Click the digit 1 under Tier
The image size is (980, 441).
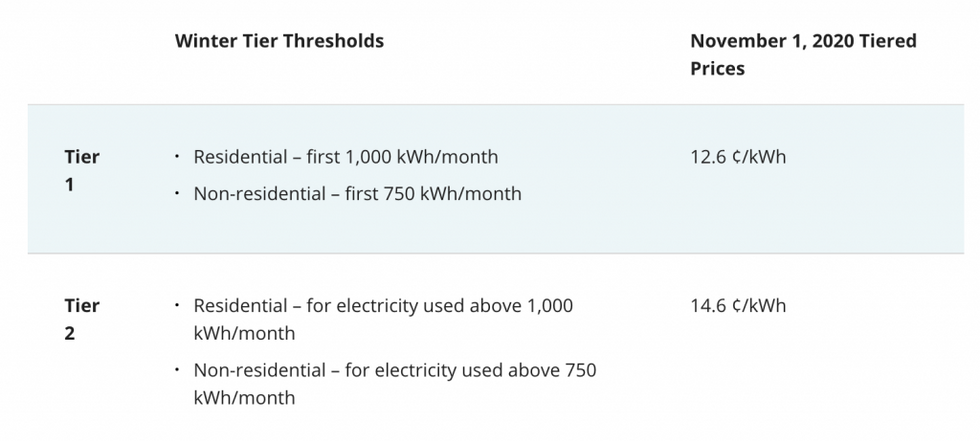(x=69, y=184)
